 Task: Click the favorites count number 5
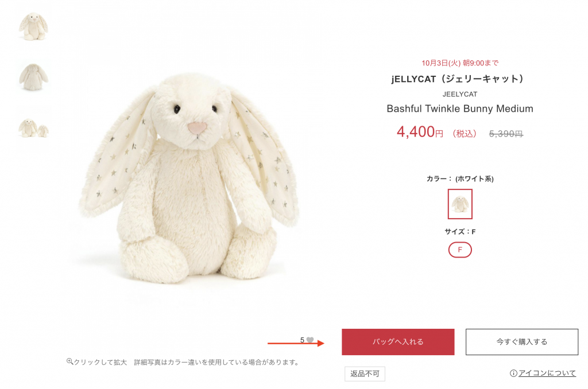point(302,340)
